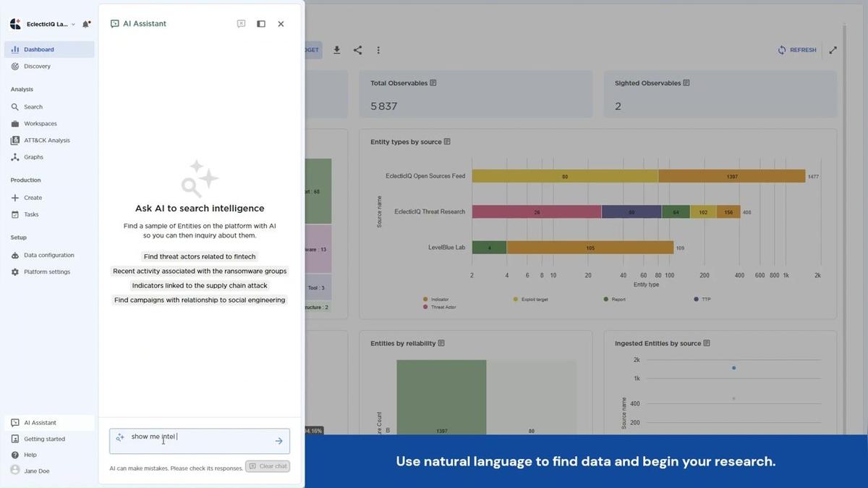Image resolution: width=868 pixels, height=488 pixels.
Task: Open the three-dot more options menu
Action: [378, 50]
